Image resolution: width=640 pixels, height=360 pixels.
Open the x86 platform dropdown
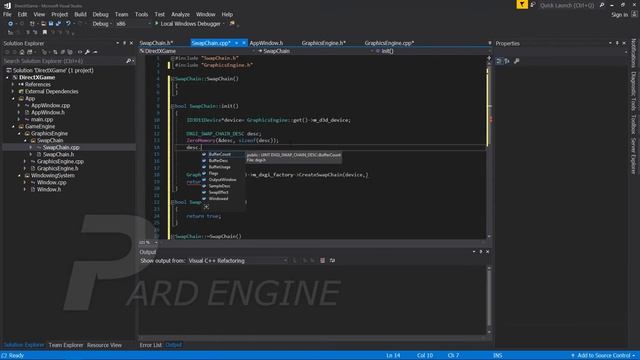pos(133,24)
